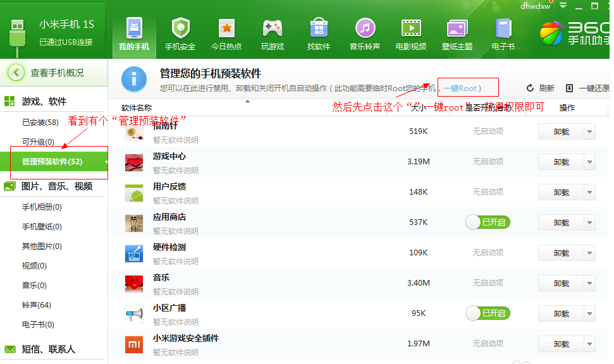Expand dropdown arrow beside 游戏中心 卸载
614x364 pixels.
pos(589,162)
